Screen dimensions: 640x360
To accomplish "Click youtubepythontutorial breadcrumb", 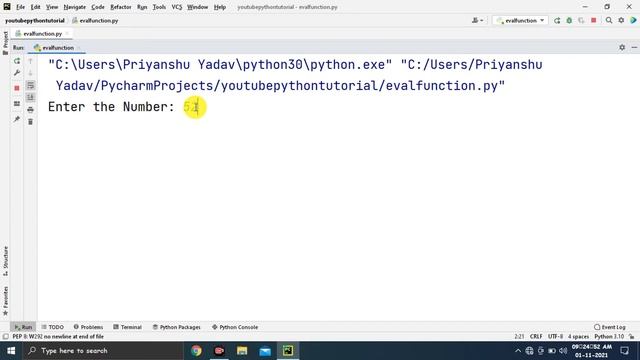I will [x=35, y=20].
